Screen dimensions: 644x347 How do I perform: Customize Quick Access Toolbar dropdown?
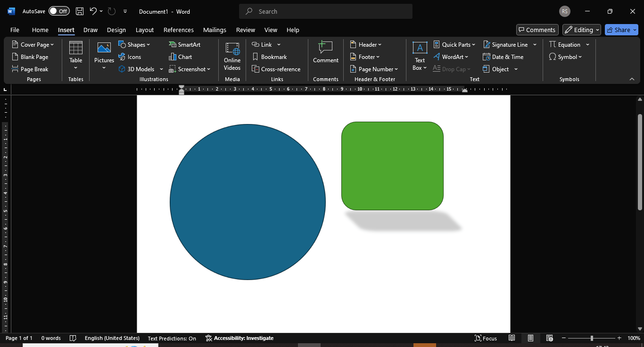point(125,11)
